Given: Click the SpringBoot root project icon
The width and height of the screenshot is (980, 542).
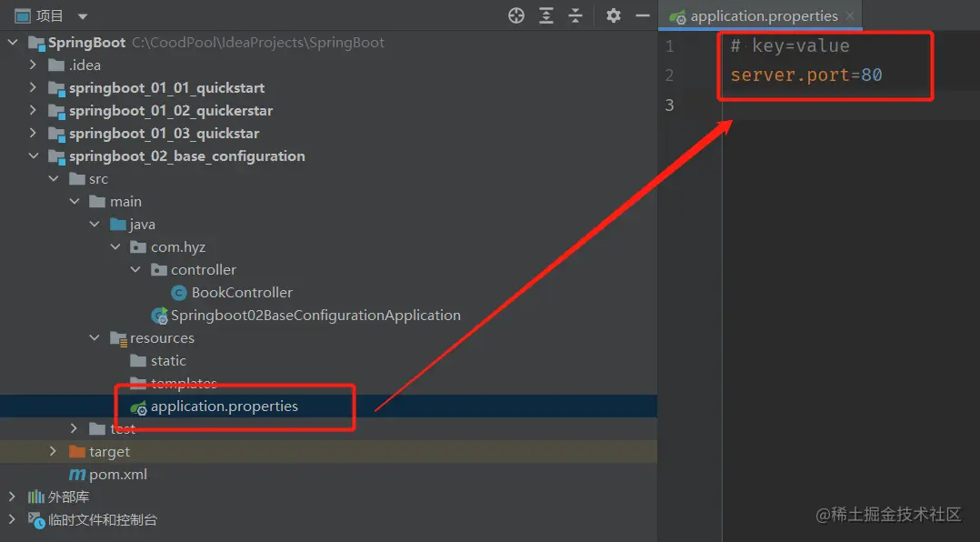Looking at the screenshot, I should tap(36, 43).
